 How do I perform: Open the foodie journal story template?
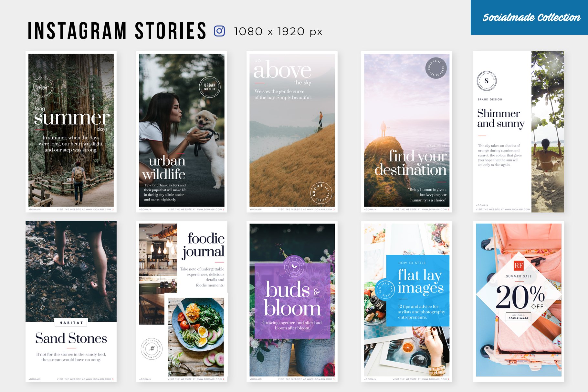182,302
